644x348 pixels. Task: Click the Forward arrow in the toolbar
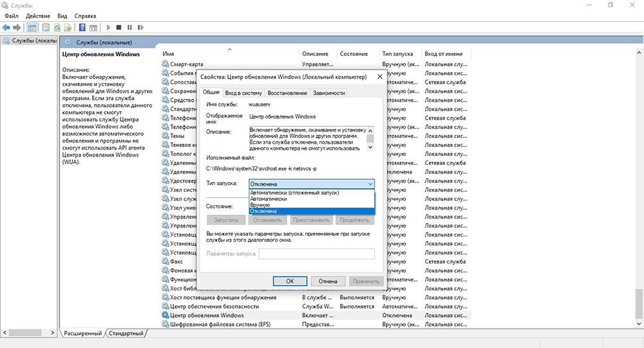[16, 28]
